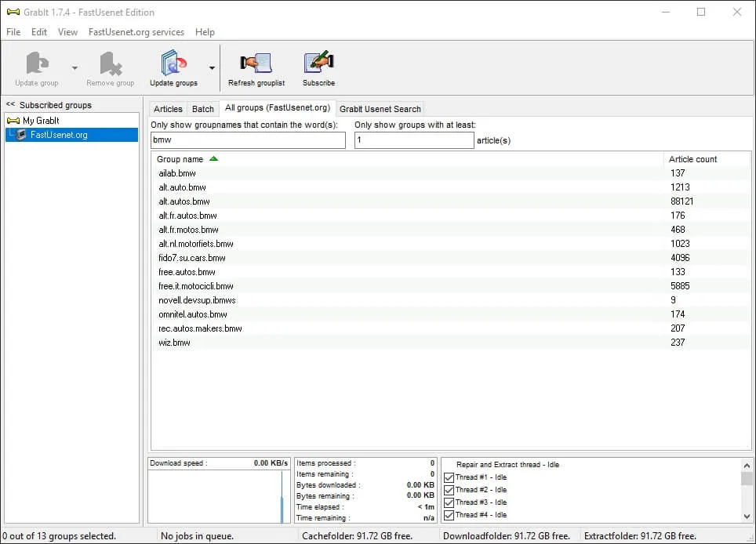Toggle sort arrow on Group name column
This screenshot has height=544, width=756.
213,158
